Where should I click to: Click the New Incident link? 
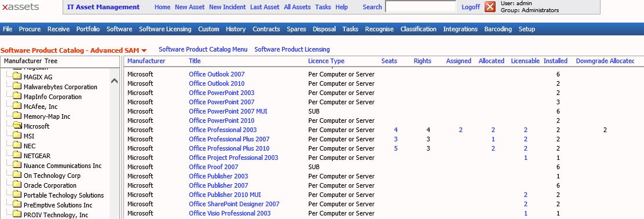click(227, 7)
